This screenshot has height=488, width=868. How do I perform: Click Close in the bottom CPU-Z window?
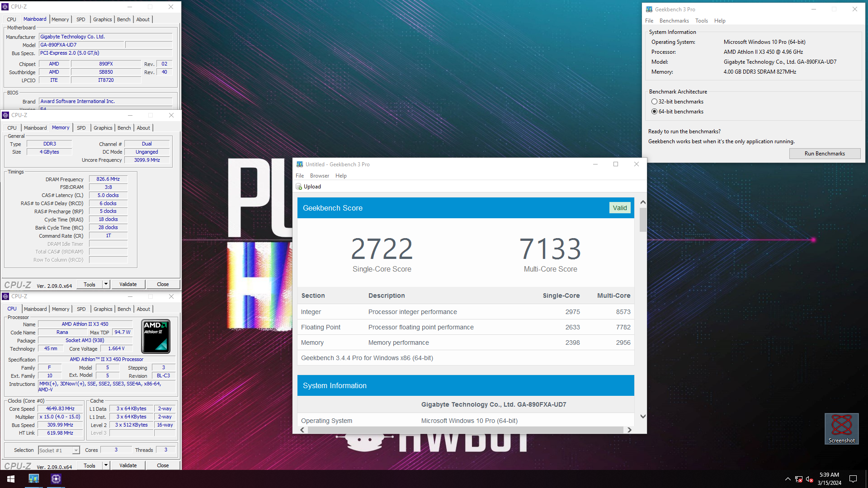tap(163, 465)
